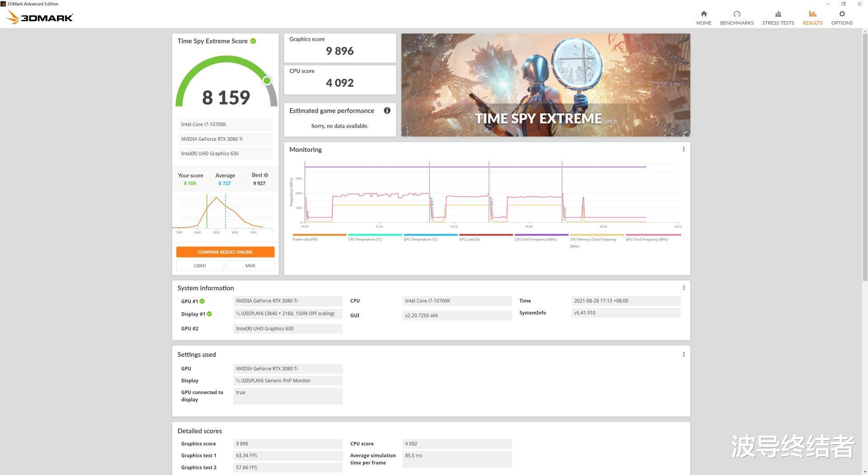Switch to the Results tab
The image size is (868, 475).
click(812, 18)
